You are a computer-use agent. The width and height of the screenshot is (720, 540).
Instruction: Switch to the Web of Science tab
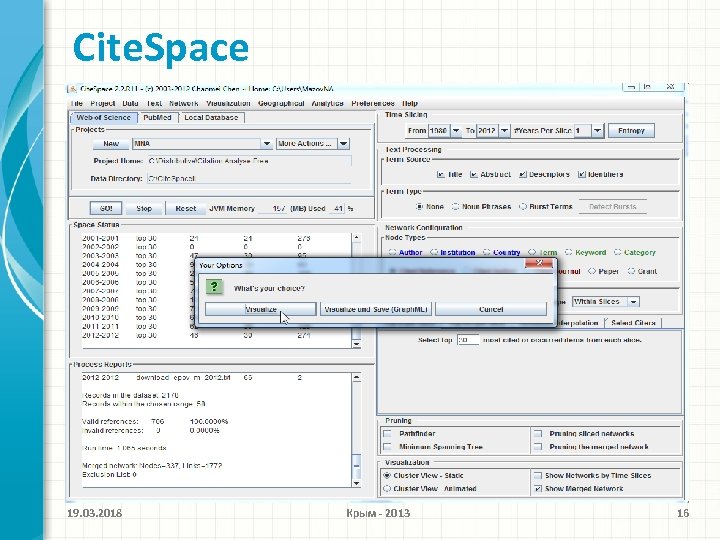point(103,118)
